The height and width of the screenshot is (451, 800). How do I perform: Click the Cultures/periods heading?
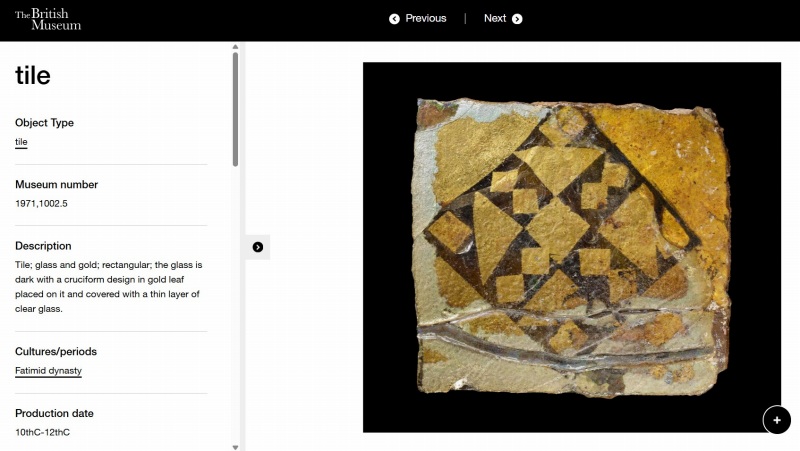coord(55,352)
